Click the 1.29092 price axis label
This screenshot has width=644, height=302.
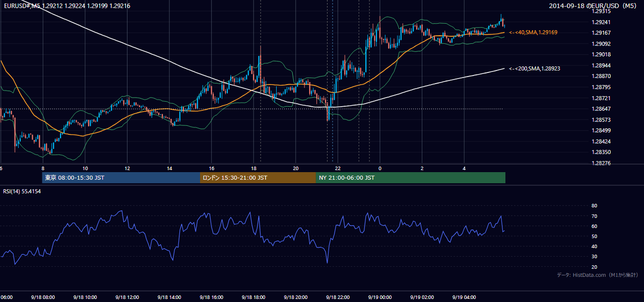point(601,44)
